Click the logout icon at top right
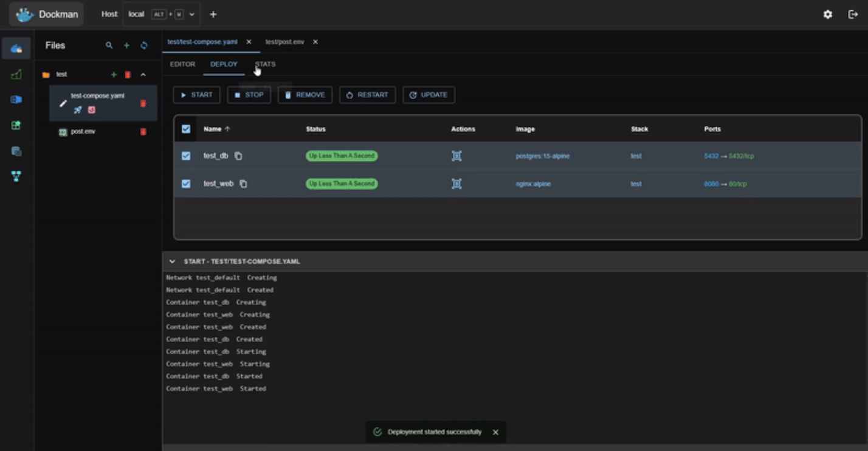The height and width of the screenshot is (451, 868). pyautogui.click(x=853, y=14)
